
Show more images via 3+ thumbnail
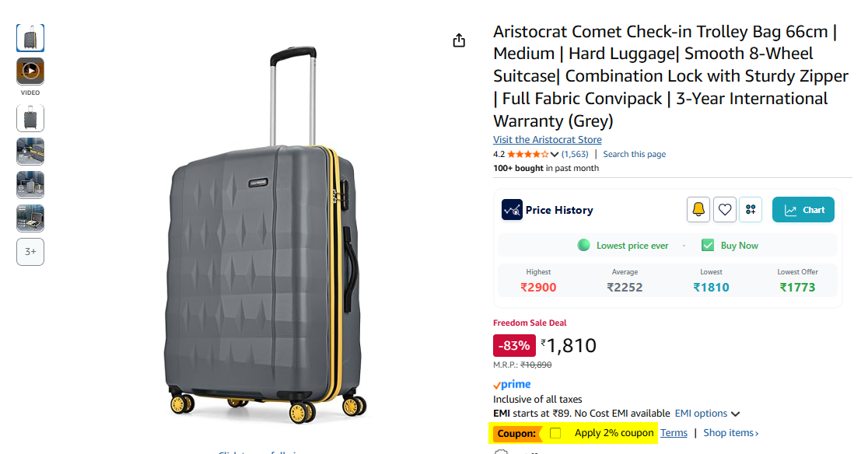30,252
